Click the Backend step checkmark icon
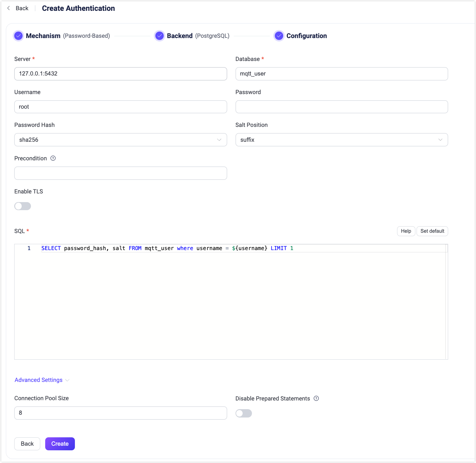 [159, 36]
